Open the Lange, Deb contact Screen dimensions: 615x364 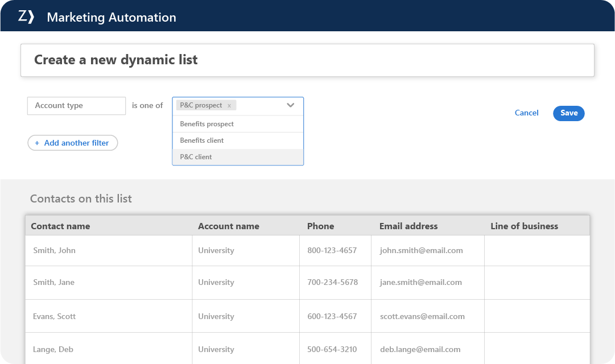[53, 349]
